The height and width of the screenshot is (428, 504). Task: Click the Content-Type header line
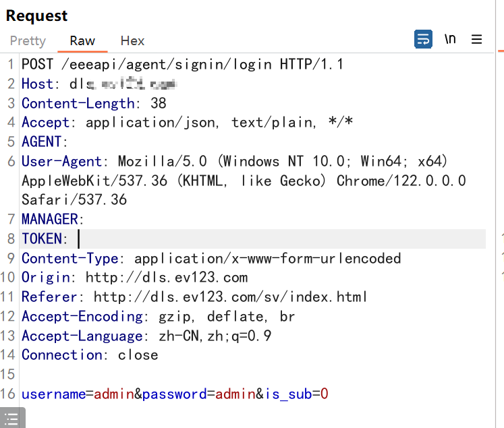pyautogui.click(x=211, y=258)
